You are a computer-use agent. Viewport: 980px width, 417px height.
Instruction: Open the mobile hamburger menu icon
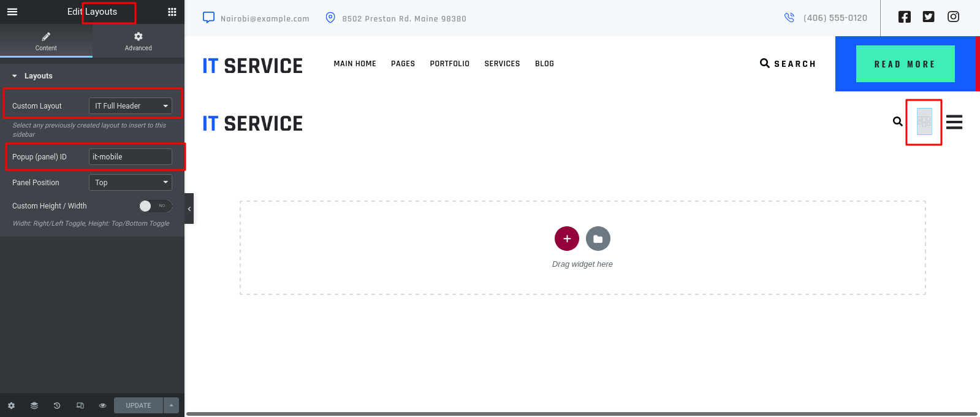[x=954, y=122]
